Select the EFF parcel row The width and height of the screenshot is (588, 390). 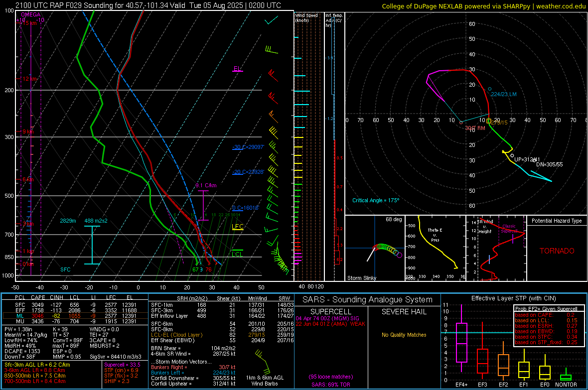(75, 310)
